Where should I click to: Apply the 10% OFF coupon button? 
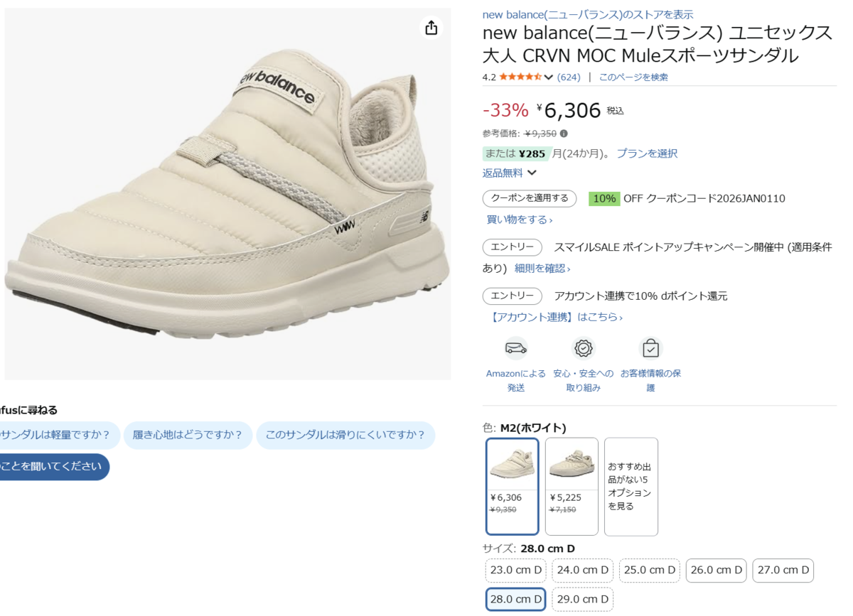[530, 198]
